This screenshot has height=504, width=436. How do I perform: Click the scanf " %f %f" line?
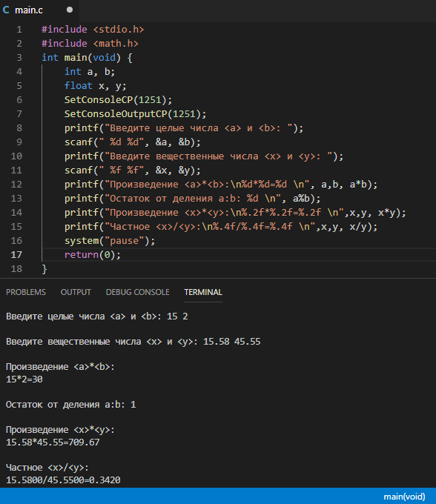pyautogui.click(x=133, y=170)
